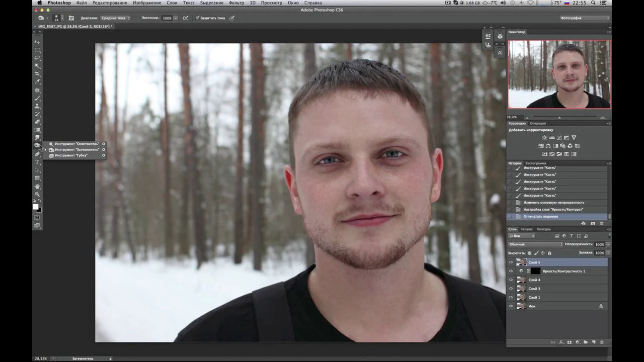Open the "Диапазон" tone range dropdown
This screenshot has width=644, height=362.
coord(115,18)
